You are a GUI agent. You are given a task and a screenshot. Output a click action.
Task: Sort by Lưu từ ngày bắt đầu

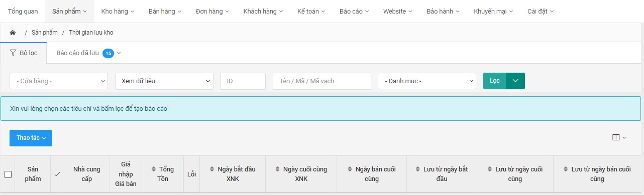click(x=442, y=174)
